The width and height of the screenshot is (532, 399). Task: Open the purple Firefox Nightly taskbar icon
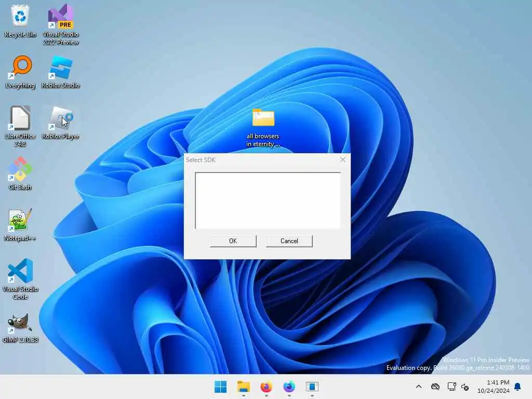point(289,387)
